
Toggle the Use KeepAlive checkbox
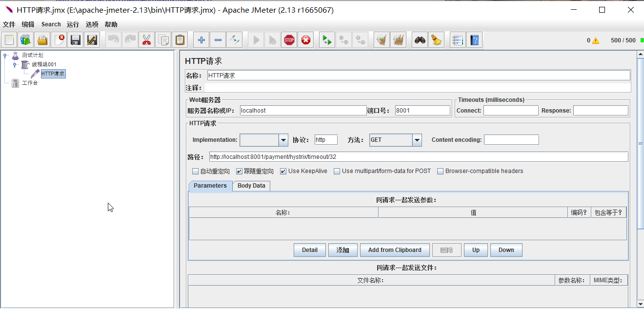point(283,171)
